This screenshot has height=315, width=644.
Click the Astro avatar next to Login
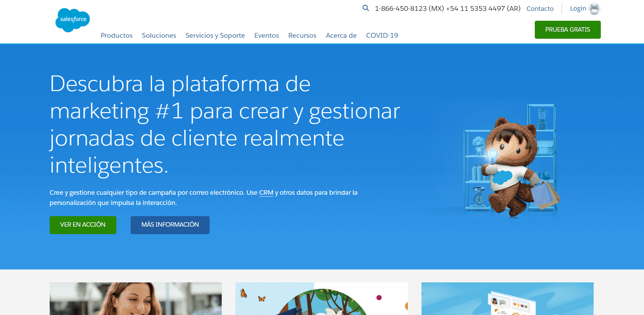[594, 9]
